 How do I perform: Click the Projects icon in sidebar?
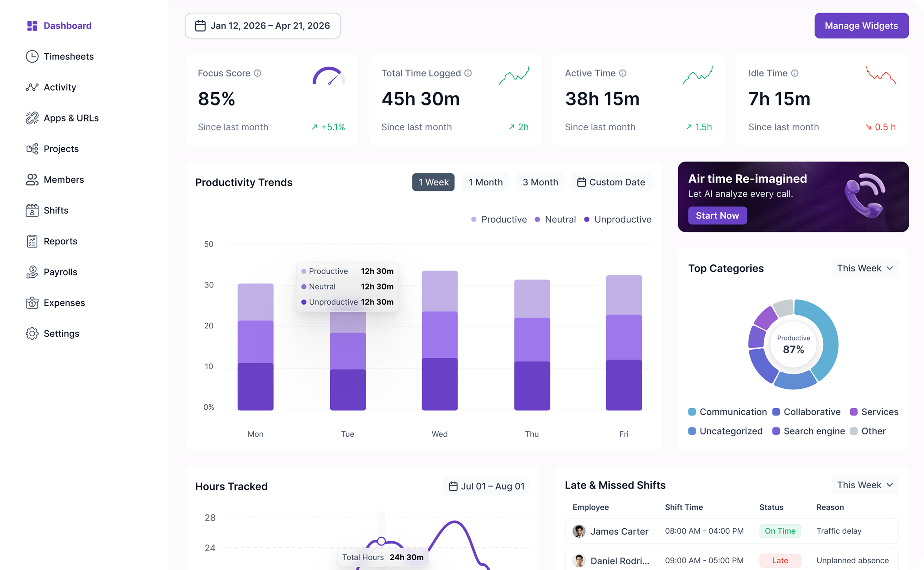click(x=32, y=149)
